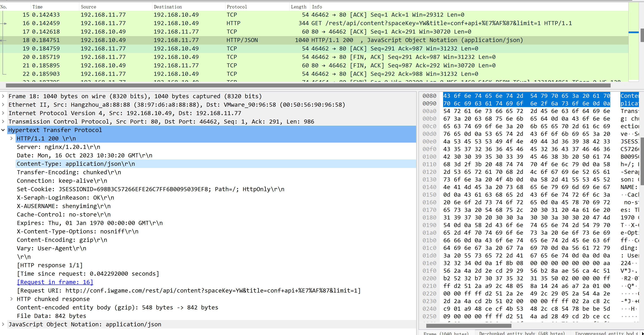
Task: Collapse the Hypertext Transfer Protocol section
Action: tap(3, 130)
